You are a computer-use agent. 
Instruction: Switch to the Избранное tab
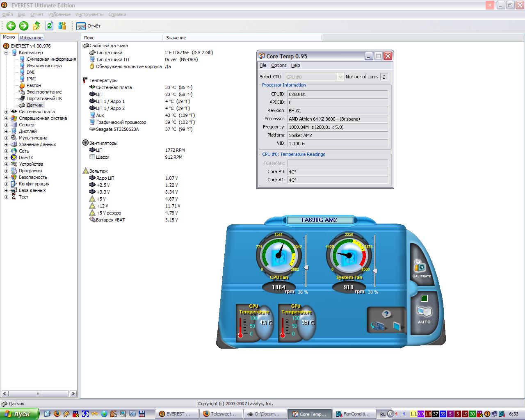click(x=31, y=37)
